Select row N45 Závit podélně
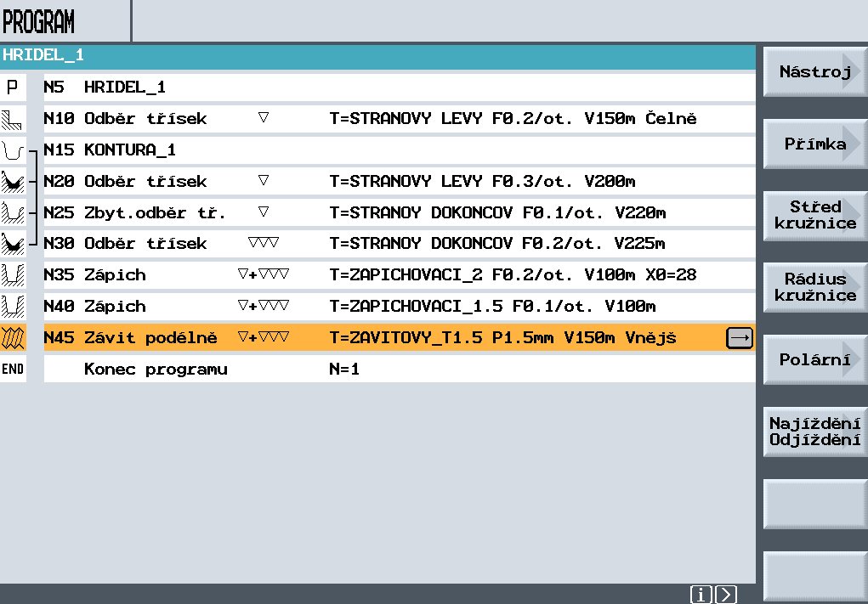 pyautogui.click(x=399, y=337)
